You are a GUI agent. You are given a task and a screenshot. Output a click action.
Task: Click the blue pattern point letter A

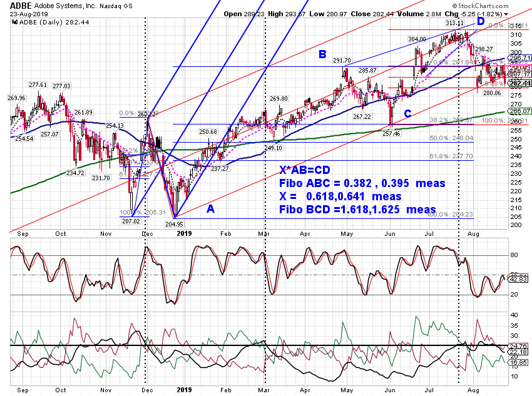tap(211, 209)
